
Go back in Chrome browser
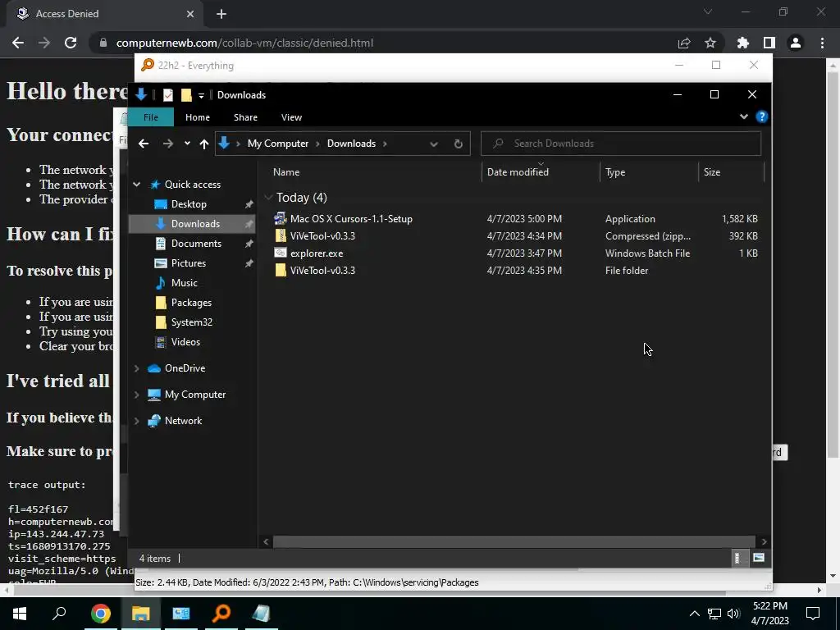(x=18, y=43)
